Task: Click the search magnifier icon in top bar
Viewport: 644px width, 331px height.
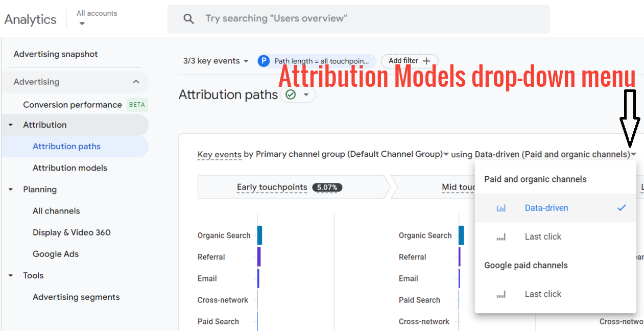Action: 188,18
